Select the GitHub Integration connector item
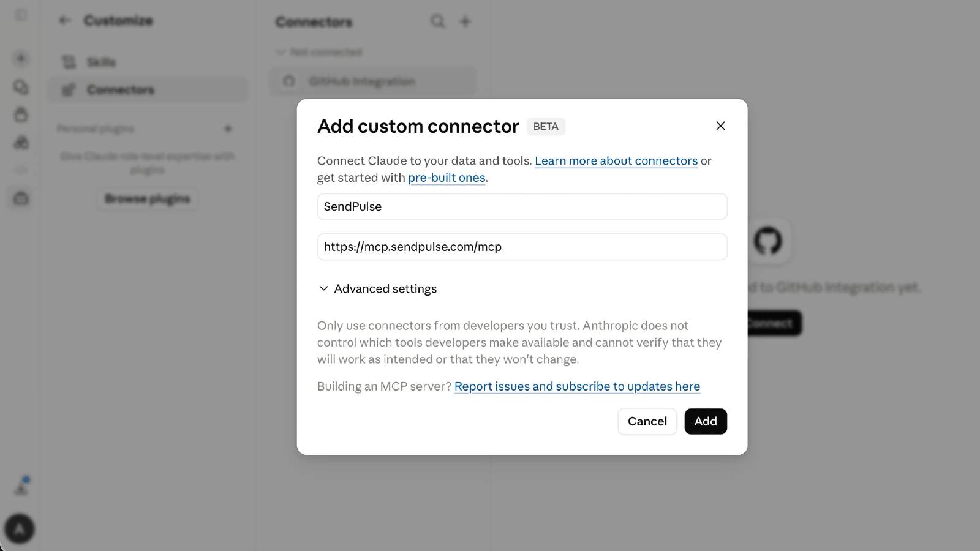Image resolution: width=980 pixels, height=551 pixels. coord(372,81)
